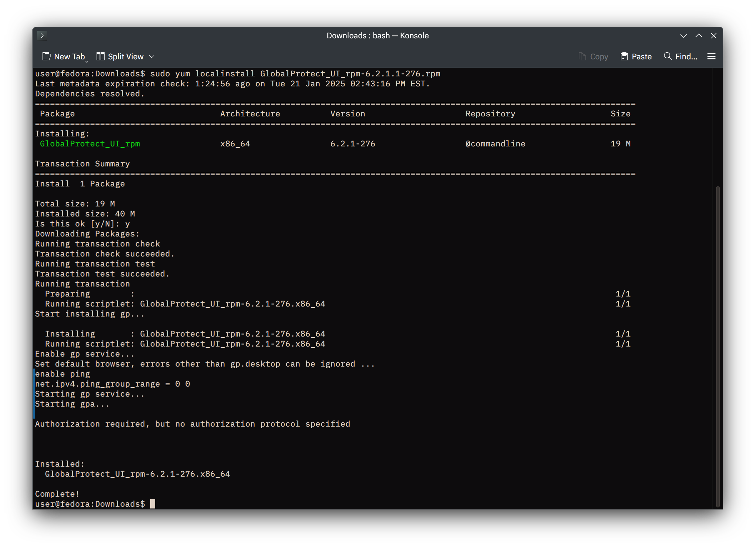
Task: Click the Find magnifying glass icon
Action: [668, 56]
